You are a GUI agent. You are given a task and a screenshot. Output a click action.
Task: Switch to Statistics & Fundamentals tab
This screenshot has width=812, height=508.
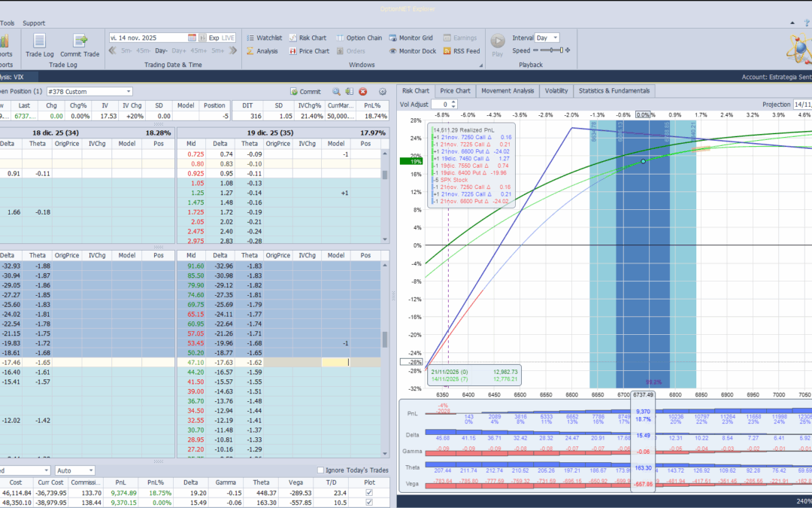614,91
